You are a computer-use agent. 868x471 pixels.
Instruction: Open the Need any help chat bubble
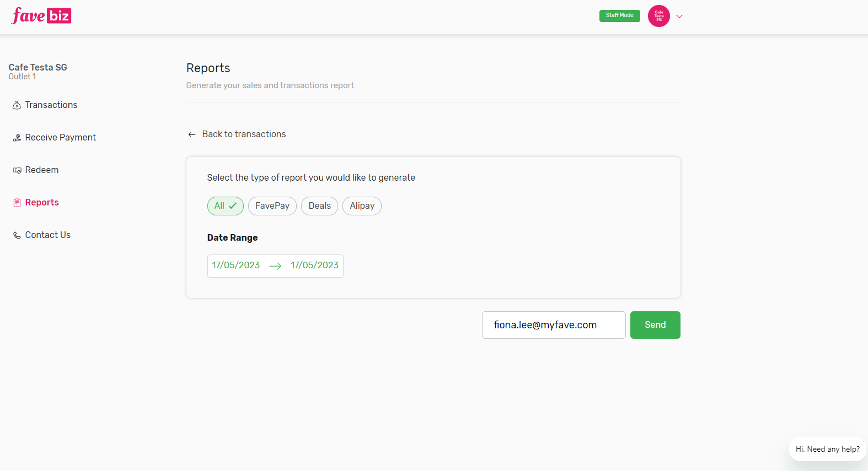pos(827,450)
